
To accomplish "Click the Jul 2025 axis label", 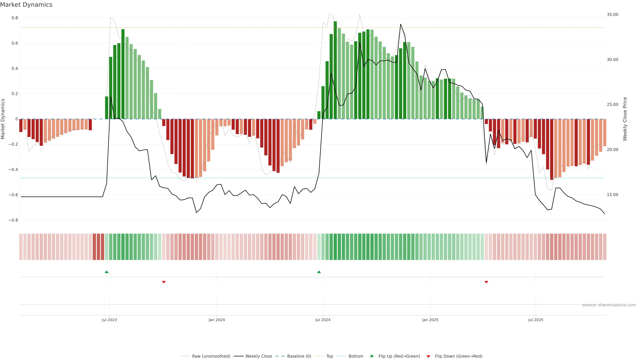I will (x=535, y=320).
